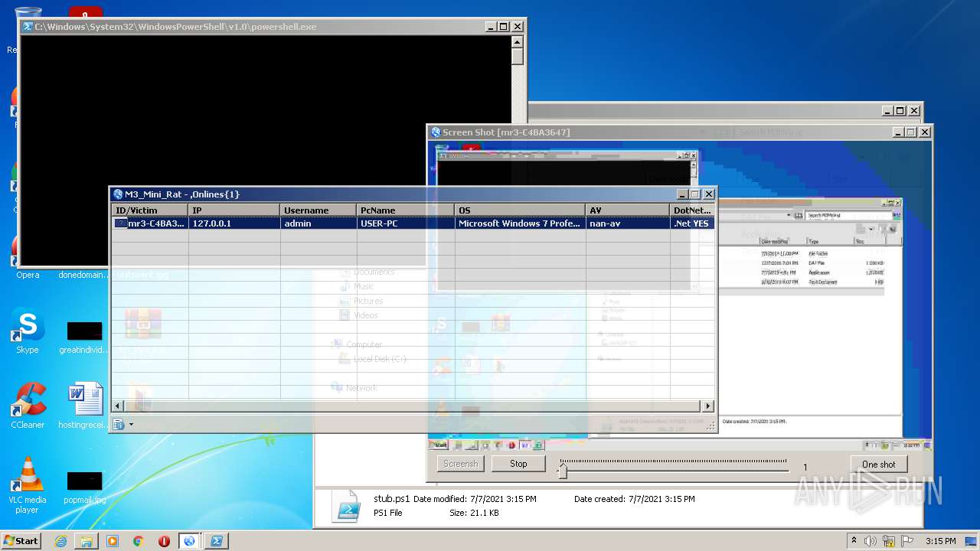The height and width of the screenshot is (551, 980).
Task: Click the Screensh button
Action: [x=461, y=464]
